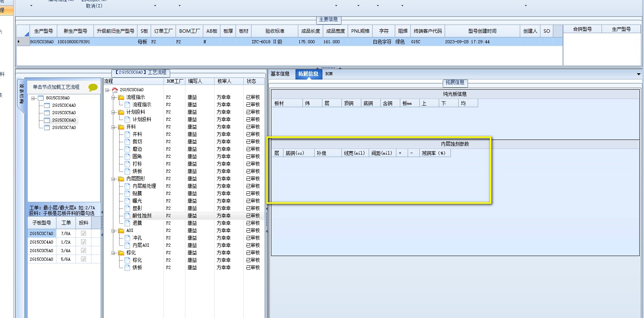Click the 合拼型号 column header

click(x=582, y=29)
